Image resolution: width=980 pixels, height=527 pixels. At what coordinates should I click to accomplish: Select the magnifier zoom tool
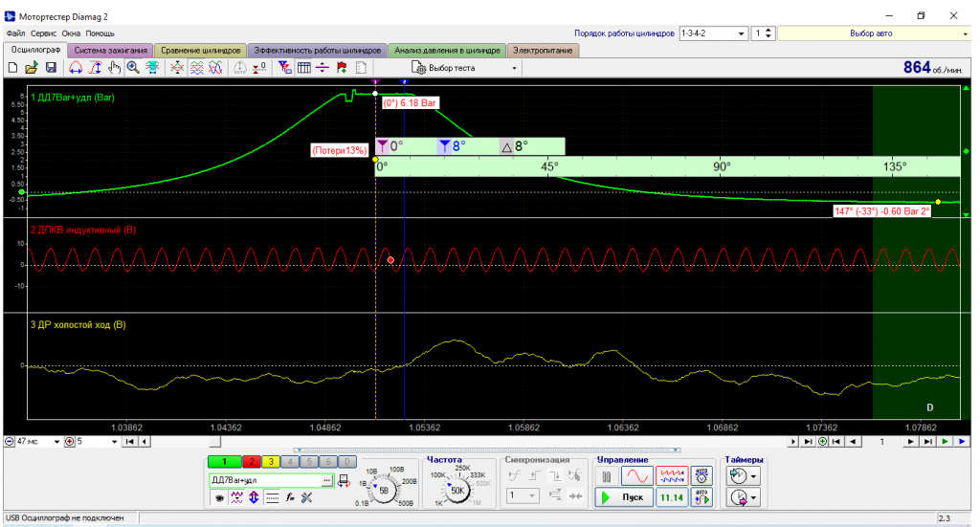tap(133, 68)
